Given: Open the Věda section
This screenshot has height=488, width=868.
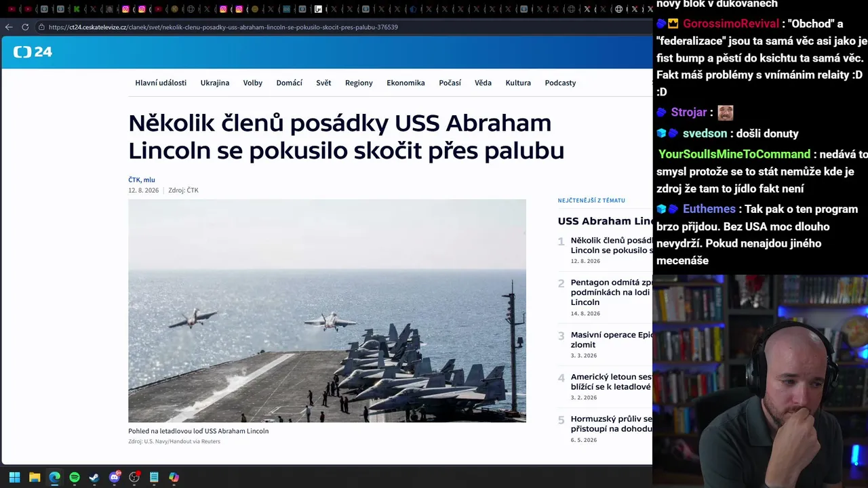Looking at the screenshot, I should 483,83.
